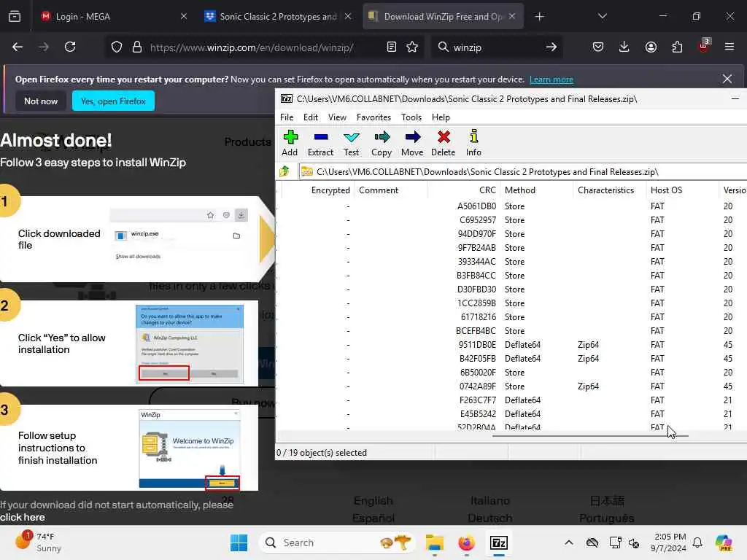The height and width of the screenshot is (560, 747).
Task: Select the row with CRC 0742A89F
Action: click(511, 386)
